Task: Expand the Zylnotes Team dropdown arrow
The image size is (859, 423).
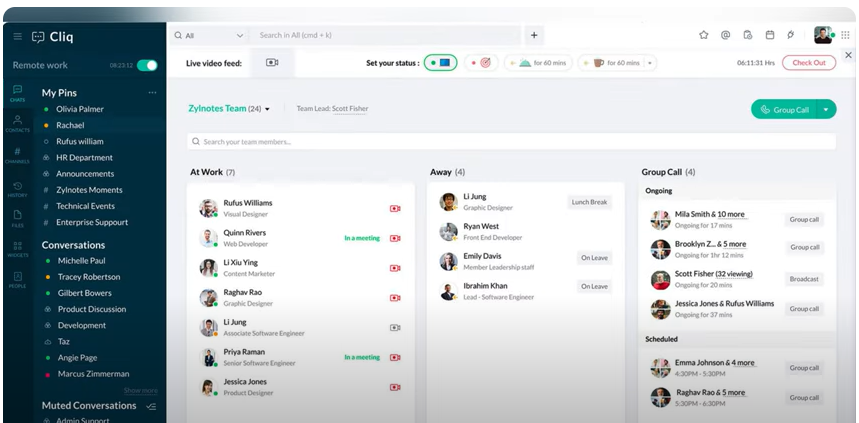Action: [267, 109]
